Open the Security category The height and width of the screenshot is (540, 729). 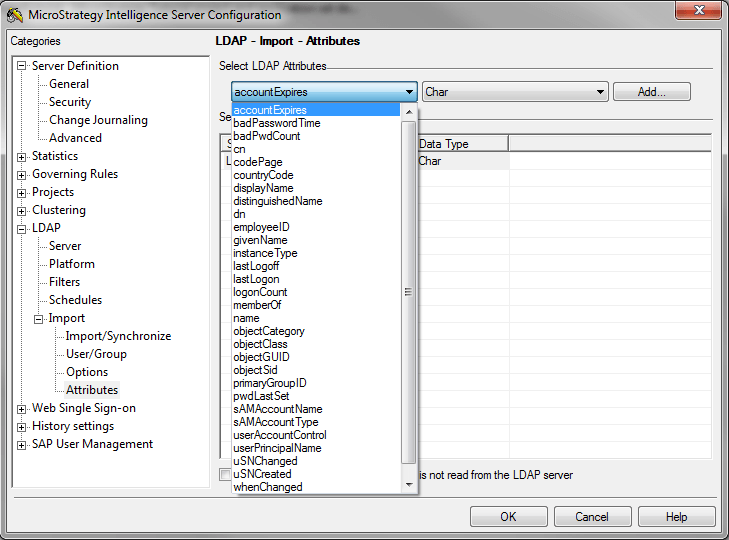pyautogui.click(x=70, y=102)
